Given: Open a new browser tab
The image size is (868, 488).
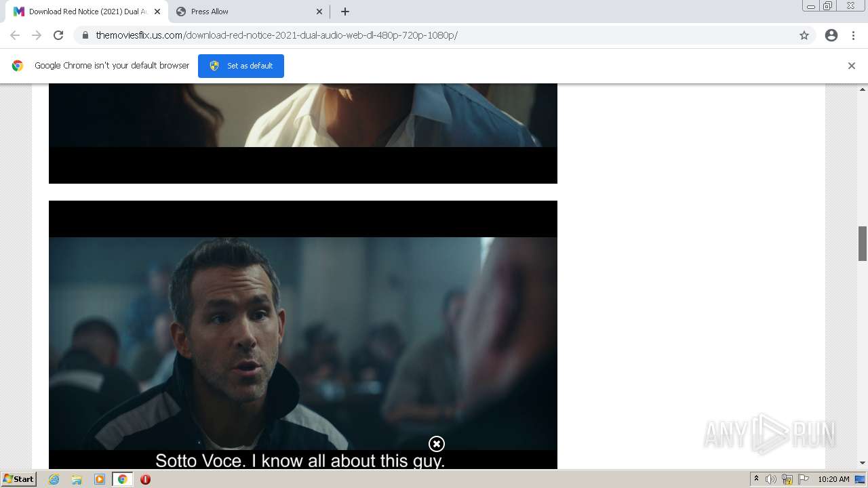Looking at the screenshot, I should click(x=345, y=12).
